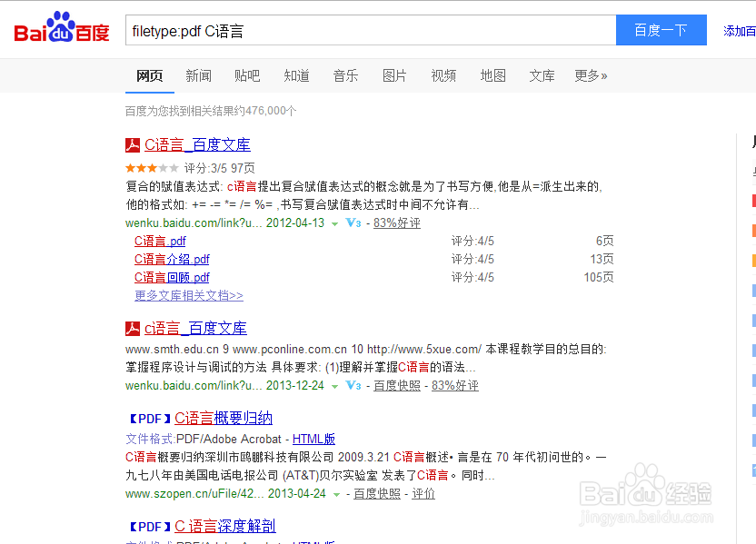The image size is (756, 544).
Task: Click 评分:4/5 in the C语言介绍.pdf row
Action: coord(472,259)
